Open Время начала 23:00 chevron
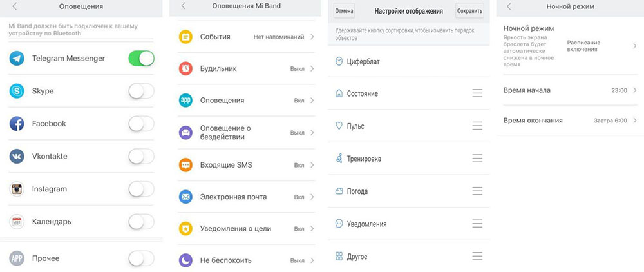The width and height of the screenshot is (644, 272). (x=634, y=90)
